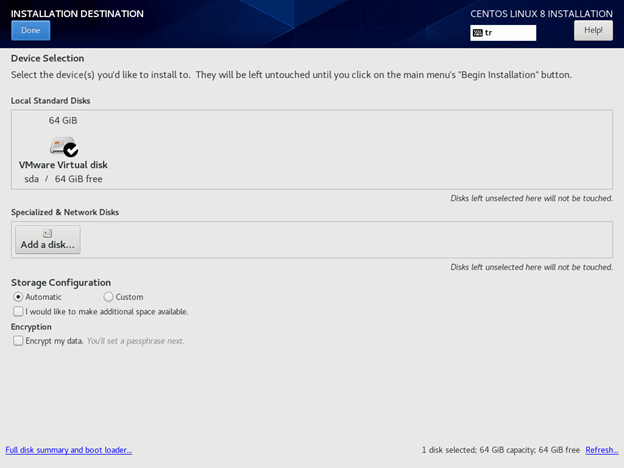Click the tr keyboard layout indicator field
This screenshot has width=624, height=468.
(503, 33)
